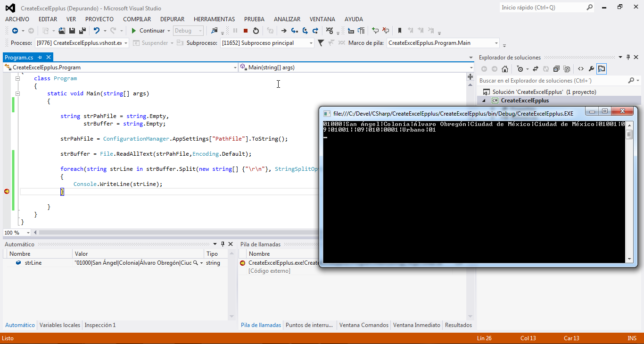This screenshot has width=644, height=344.
Task: Switch to the Variables locales tab
Action: click(59, 325)
